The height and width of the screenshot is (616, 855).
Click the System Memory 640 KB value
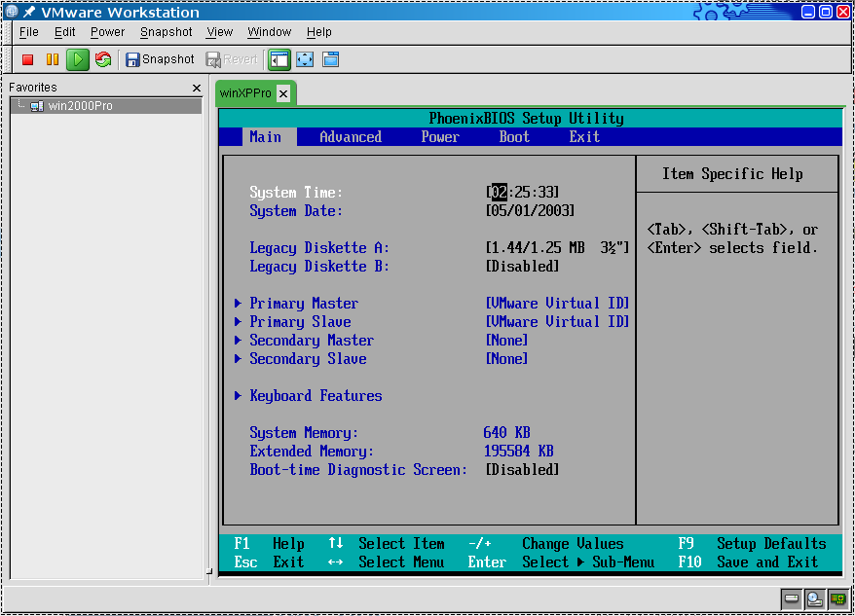click(x=506, y=433)
